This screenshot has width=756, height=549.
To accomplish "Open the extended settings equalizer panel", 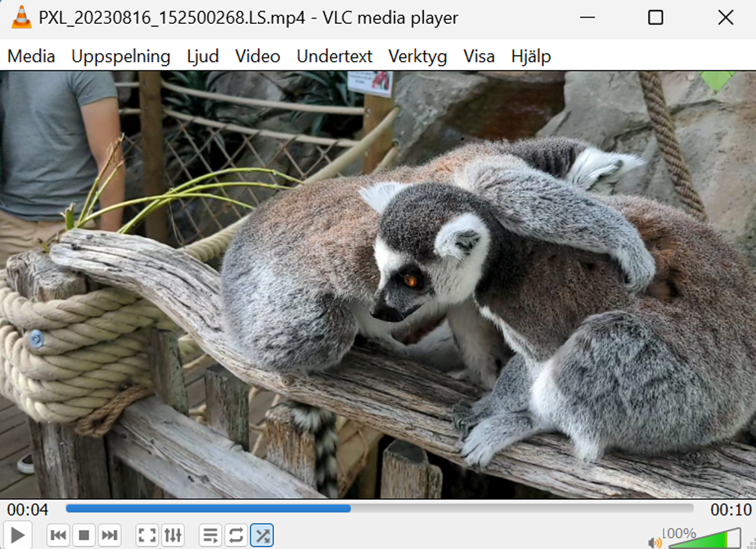I will 172,535.
